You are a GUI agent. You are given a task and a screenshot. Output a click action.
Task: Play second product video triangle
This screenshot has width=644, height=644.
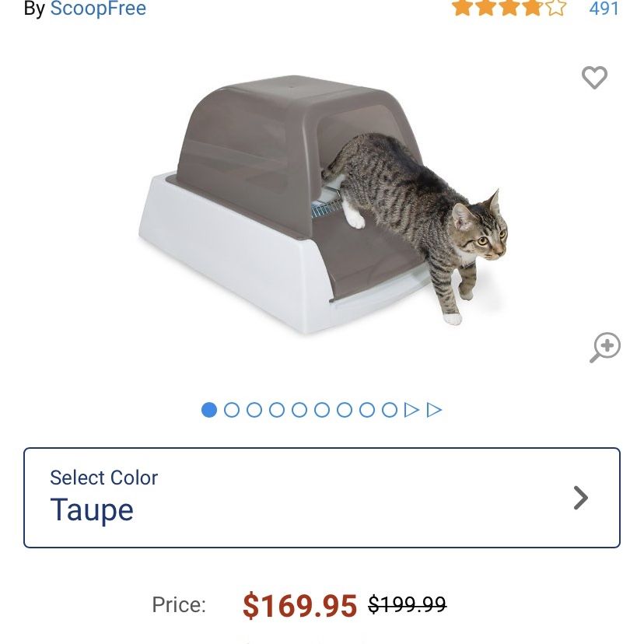point(434,410)
